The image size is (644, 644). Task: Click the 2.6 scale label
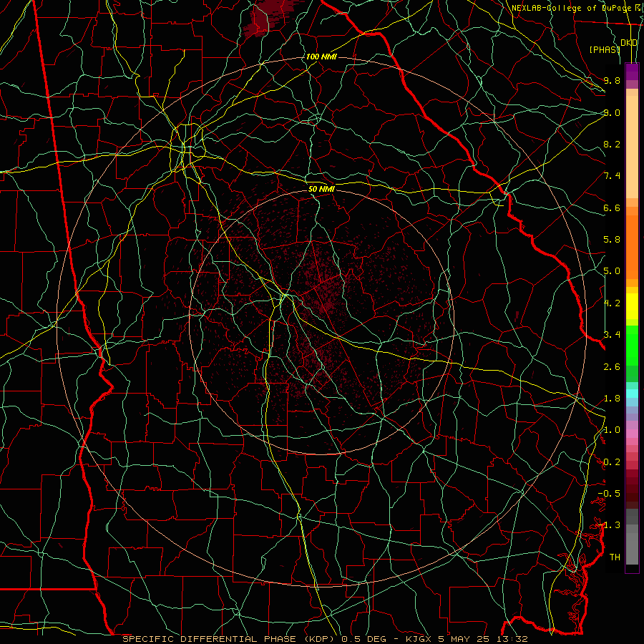(612, 367)
